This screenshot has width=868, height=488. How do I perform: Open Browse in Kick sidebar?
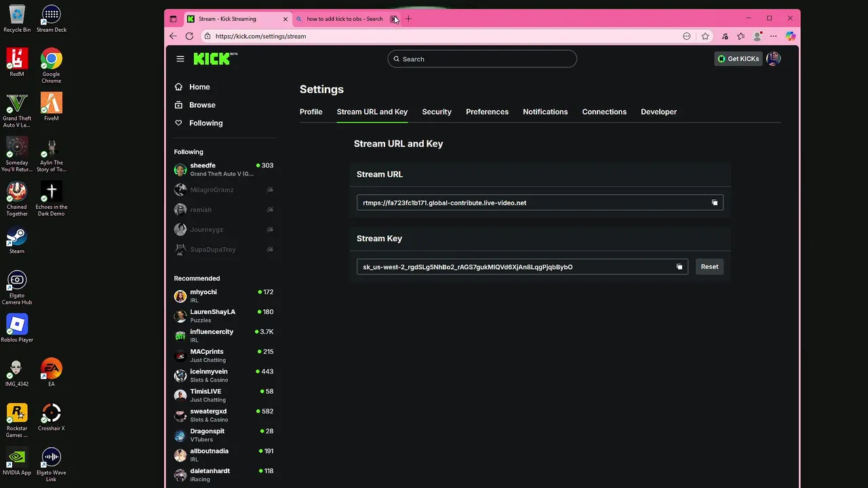click(x=195, y=105)
